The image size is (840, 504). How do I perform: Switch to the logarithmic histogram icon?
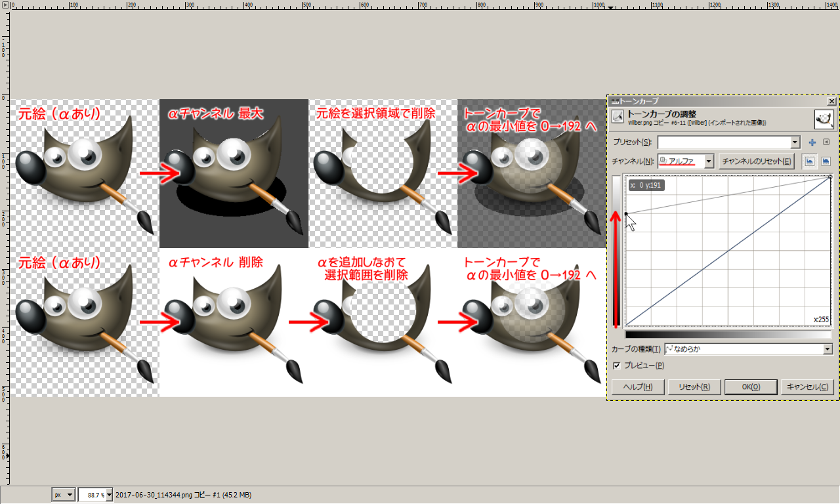826,161
